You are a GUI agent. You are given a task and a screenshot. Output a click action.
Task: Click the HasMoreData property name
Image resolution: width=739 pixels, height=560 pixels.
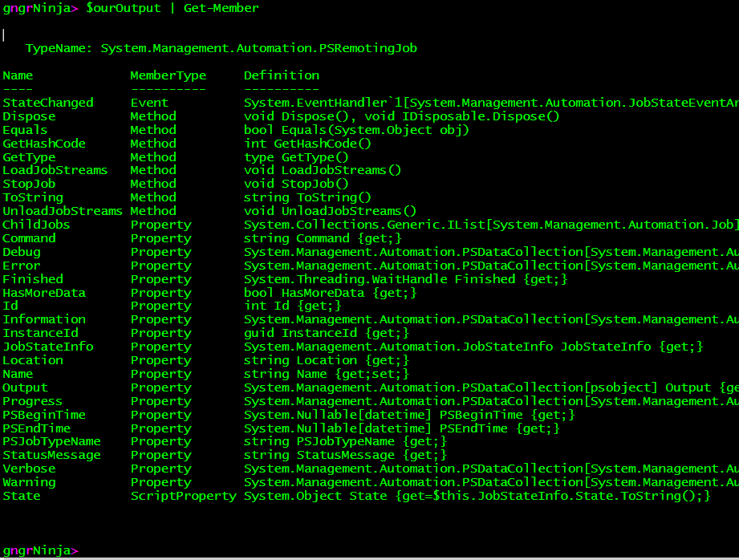click(x=44, y=293)
